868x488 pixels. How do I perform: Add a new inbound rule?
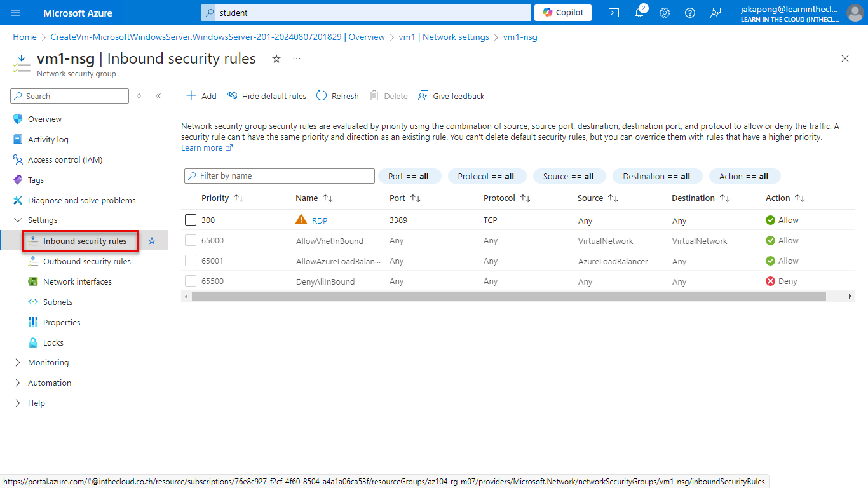coord(201,96)
